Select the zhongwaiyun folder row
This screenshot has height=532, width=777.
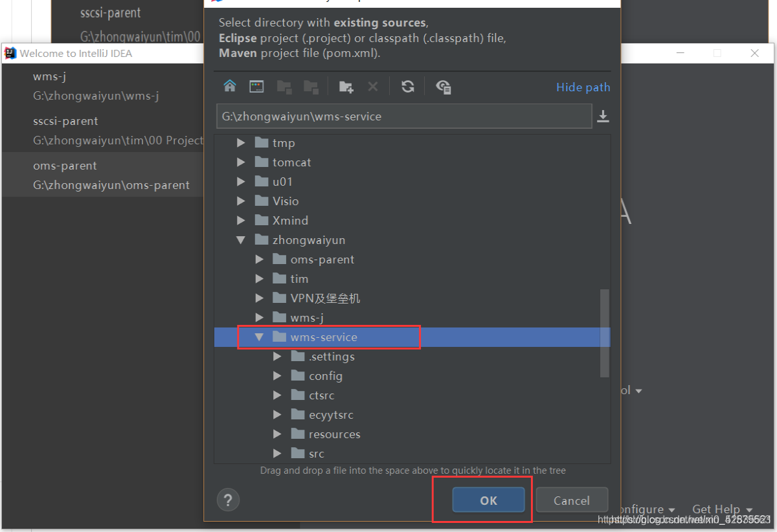412,239
